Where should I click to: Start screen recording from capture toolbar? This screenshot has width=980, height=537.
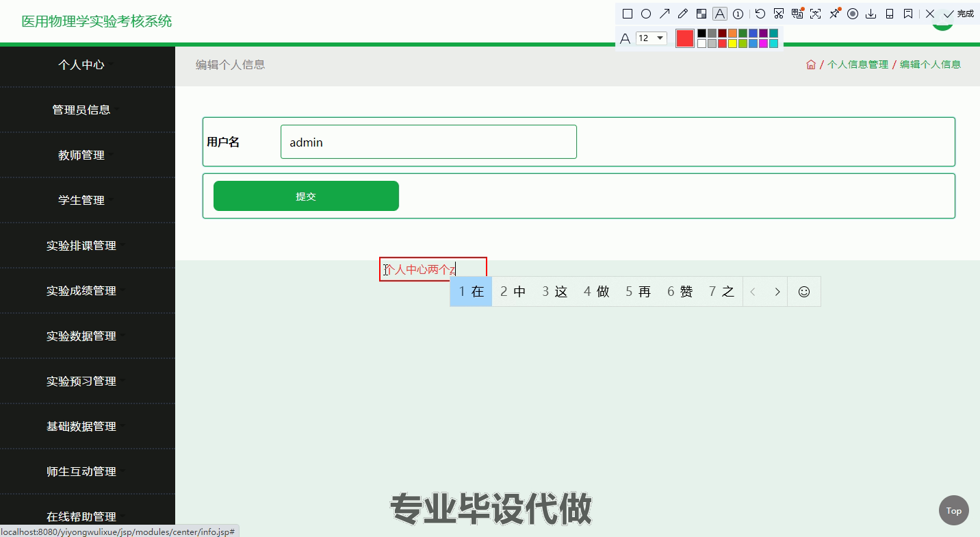(853, 14)
